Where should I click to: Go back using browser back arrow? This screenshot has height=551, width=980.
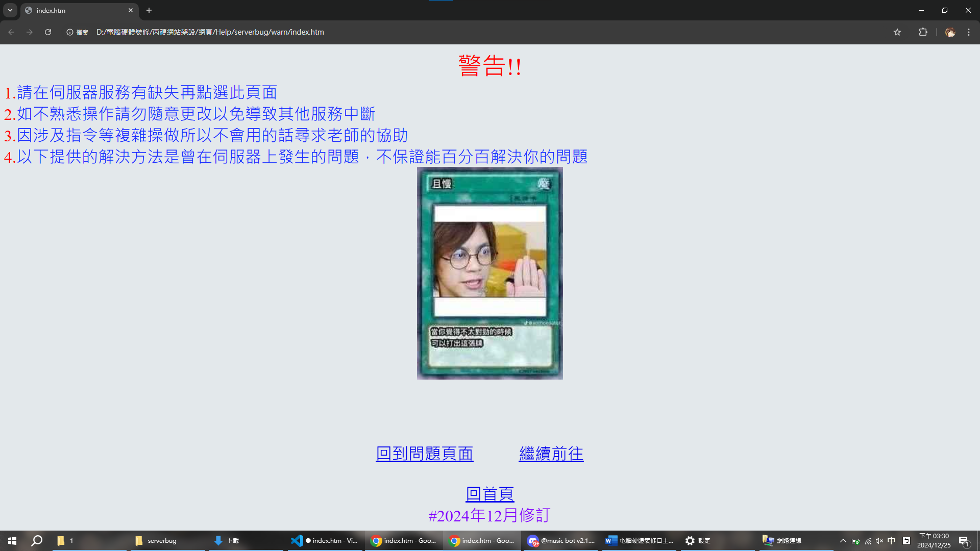point(11,32)
